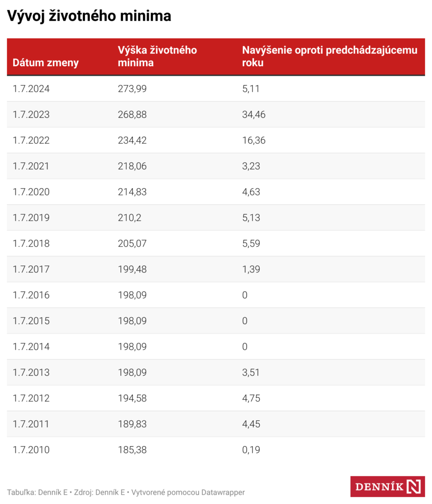Click the increase value 4,45
This screenshot has width=432, height=504.
(x=251, y=424)
